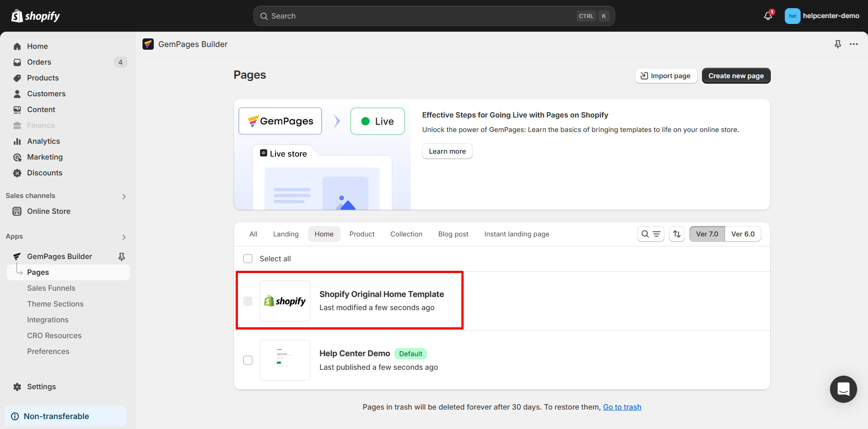
Task: Expand the Apps section chevron
Action: pos(124,237)
